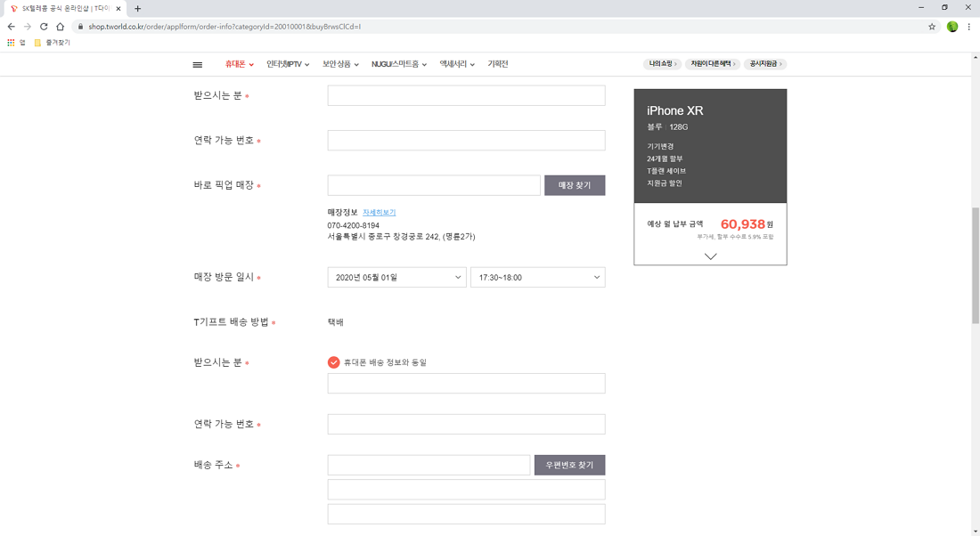Click the 공시지원금 button
The image size is (980, 536).
click(x=765, y=64)
